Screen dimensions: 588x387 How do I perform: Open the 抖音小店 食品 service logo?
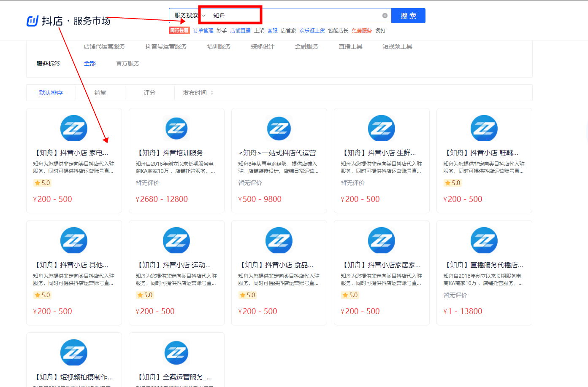279,240
